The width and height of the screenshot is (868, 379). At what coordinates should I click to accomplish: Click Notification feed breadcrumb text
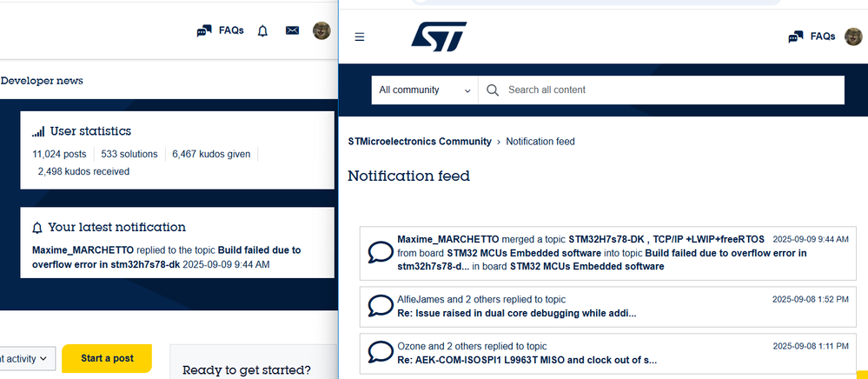pyautogui.click(x=540, y=142)
